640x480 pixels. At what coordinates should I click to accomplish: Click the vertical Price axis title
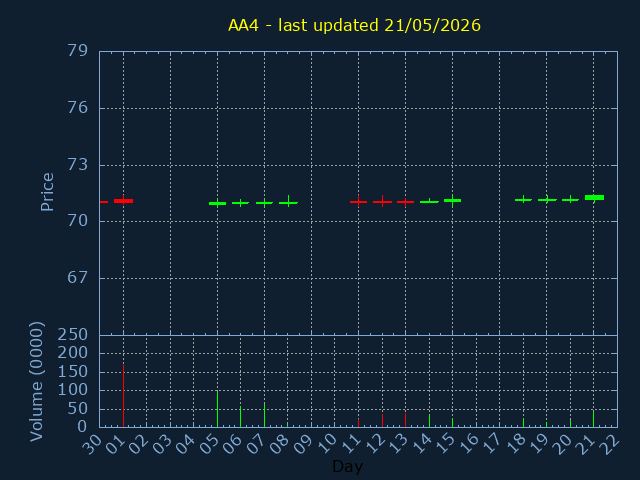point(47,192)
